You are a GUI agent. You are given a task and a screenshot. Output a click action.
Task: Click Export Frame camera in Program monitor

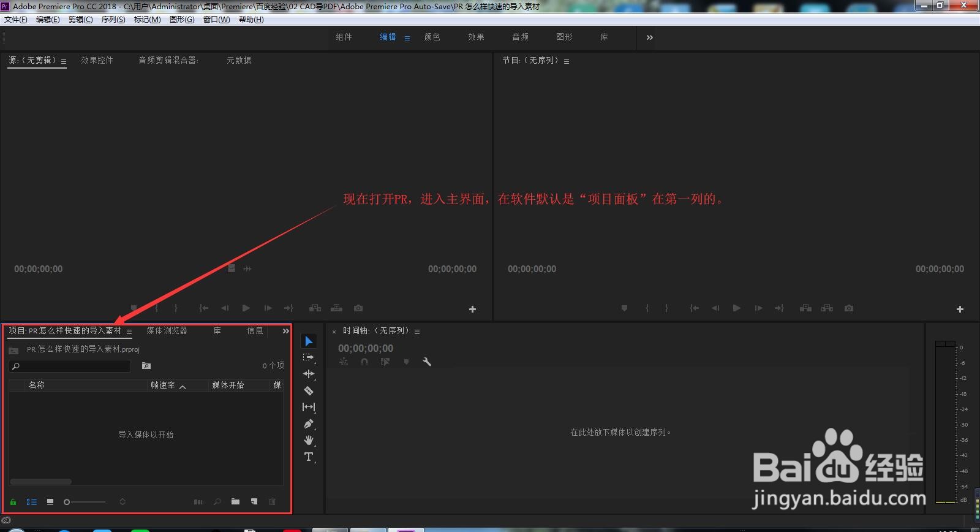(849, 308)
